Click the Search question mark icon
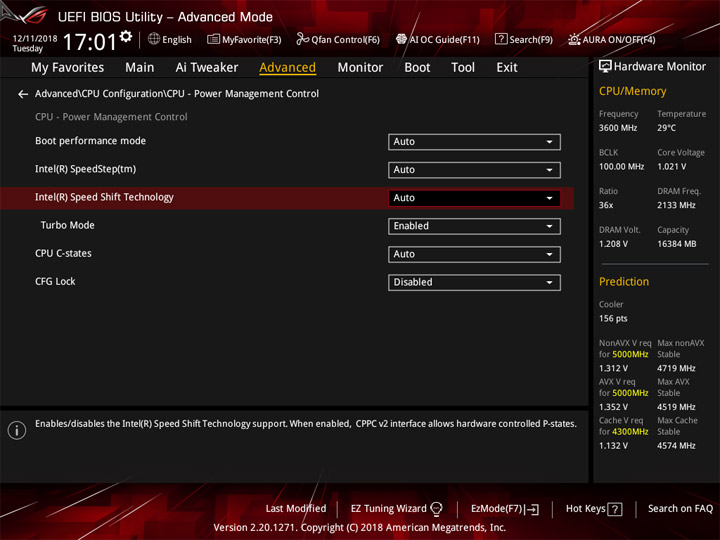Screen dimensions: 720x540 pyautogui.click(x=501, y=39)
